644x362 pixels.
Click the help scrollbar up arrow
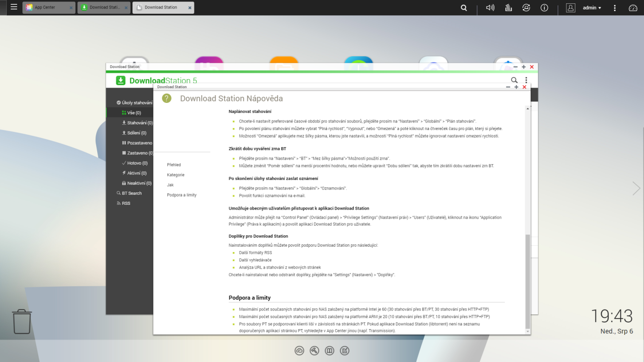(528, 109)
